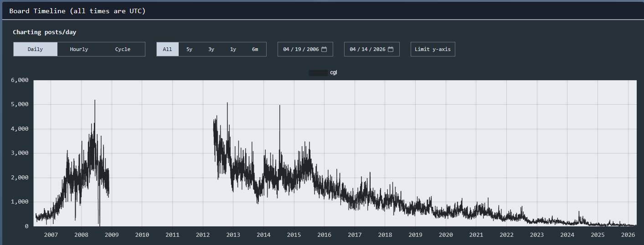Select the All time range
This screenshot has height=245, width=644.
coord(168,49)
